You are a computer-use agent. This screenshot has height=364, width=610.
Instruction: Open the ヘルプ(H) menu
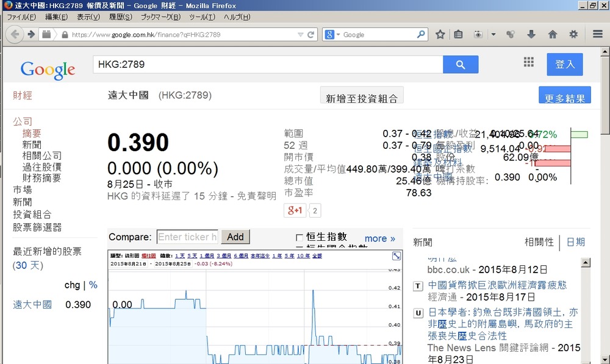click(237, 17)
